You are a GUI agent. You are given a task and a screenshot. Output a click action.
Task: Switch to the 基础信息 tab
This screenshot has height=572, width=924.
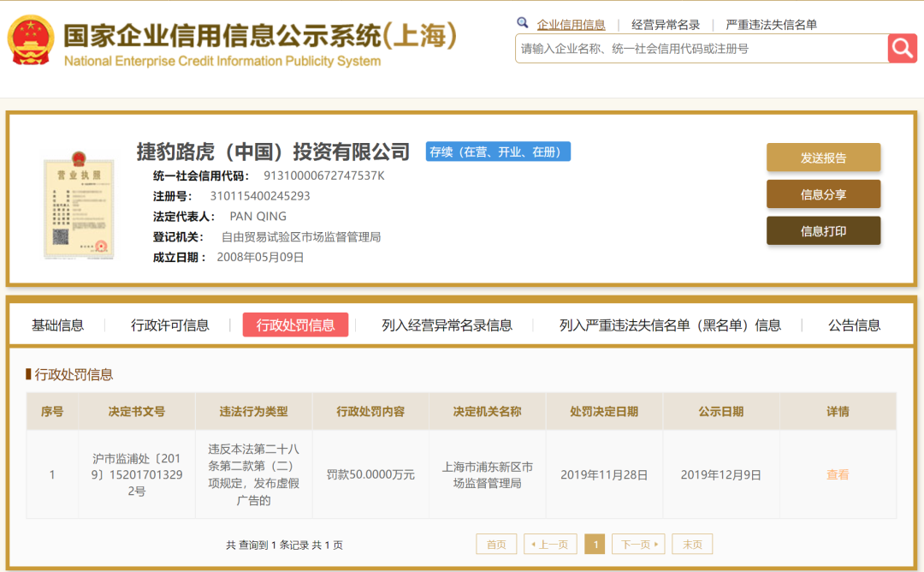pyautogui.click(x=58, y=325)
